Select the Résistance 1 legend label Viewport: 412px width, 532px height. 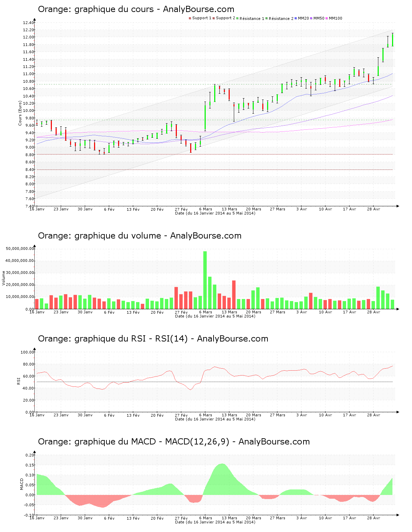(x=252, y=19)
